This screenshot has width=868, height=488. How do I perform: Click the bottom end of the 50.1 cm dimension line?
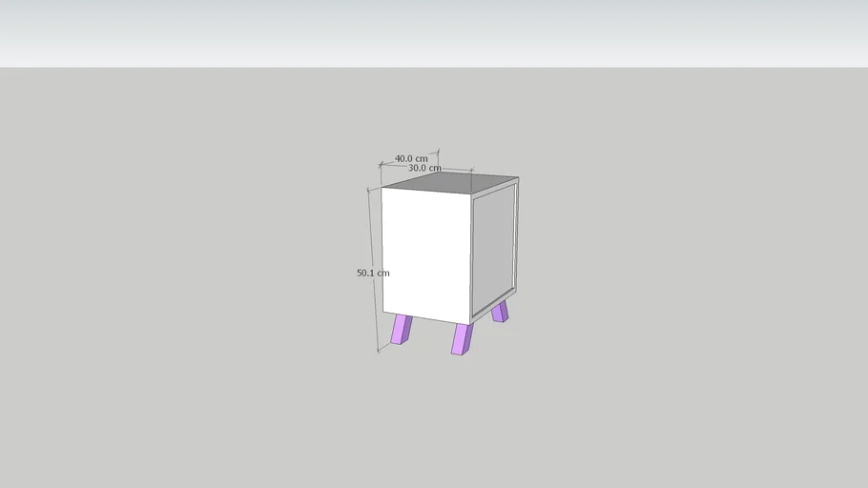[379, 350]
